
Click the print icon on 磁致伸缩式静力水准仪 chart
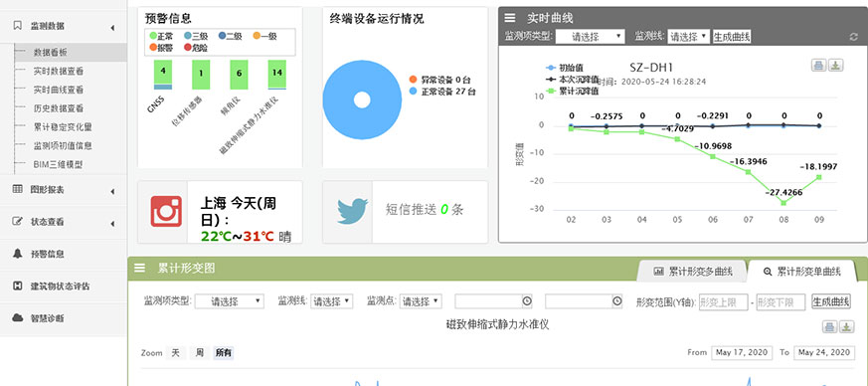(829, 326)
